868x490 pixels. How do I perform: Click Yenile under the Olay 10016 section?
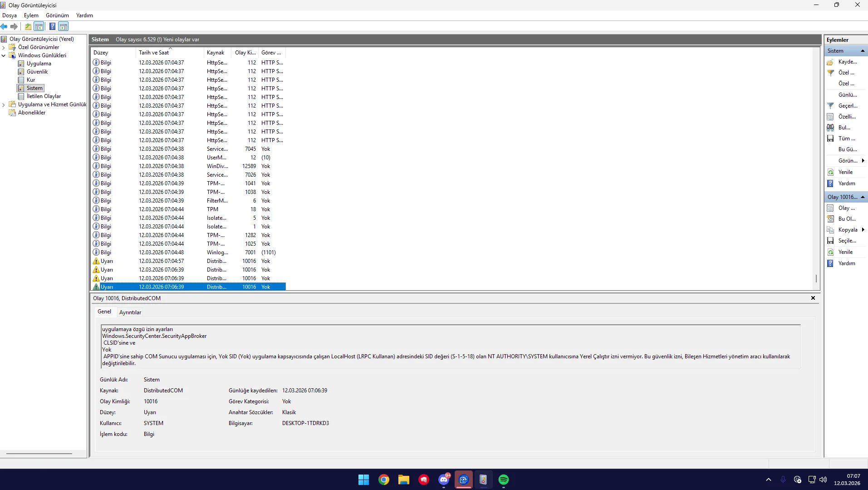coord(846,252)
